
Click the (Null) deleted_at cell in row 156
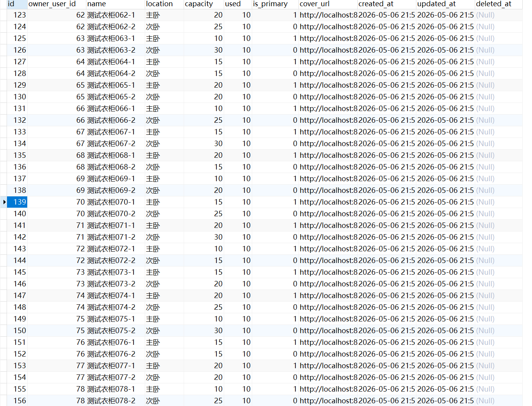[x=499, y=401]
